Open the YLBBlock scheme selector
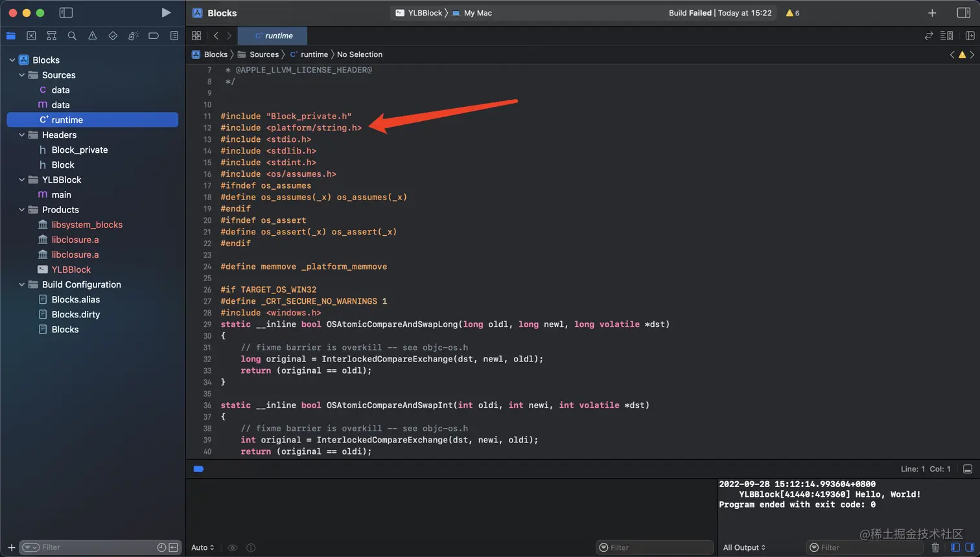 [419, 13]
